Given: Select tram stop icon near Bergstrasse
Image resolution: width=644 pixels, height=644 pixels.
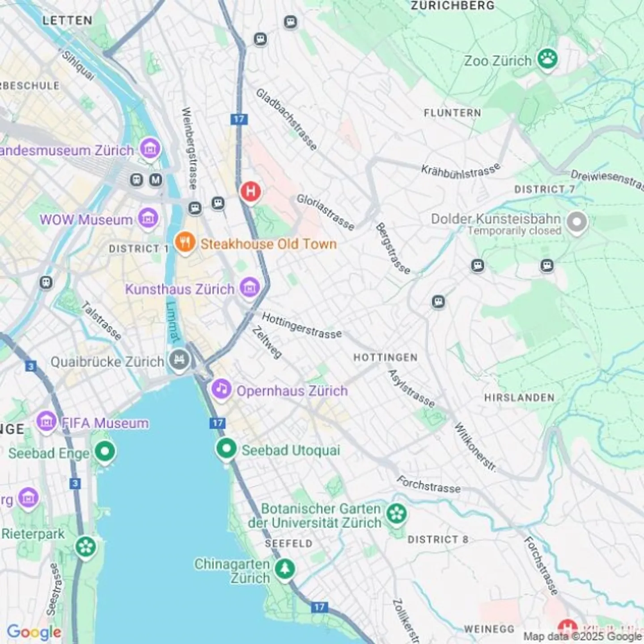Looking at the screenshot, I should [438, 302].
